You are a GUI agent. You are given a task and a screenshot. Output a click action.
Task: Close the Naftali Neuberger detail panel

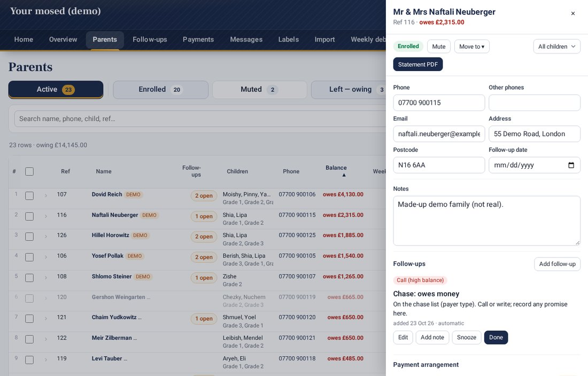point(572,13)
